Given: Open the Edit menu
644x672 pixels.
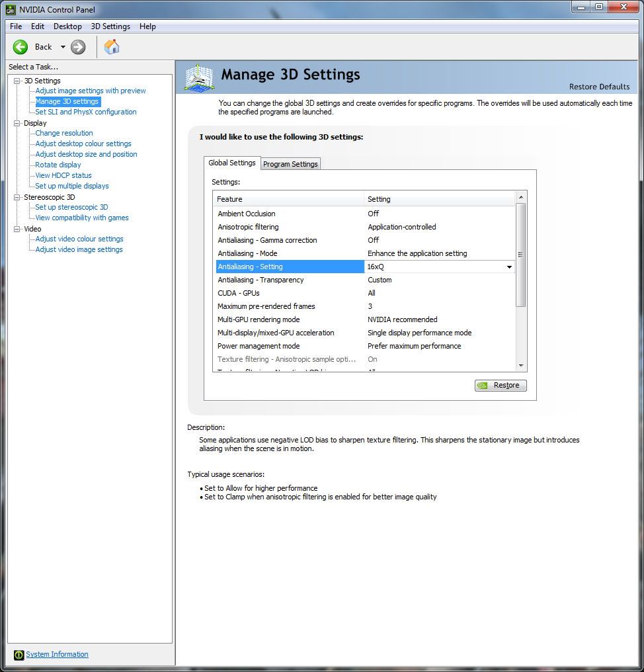Looking at the screenshot, I should click(37, 26).
